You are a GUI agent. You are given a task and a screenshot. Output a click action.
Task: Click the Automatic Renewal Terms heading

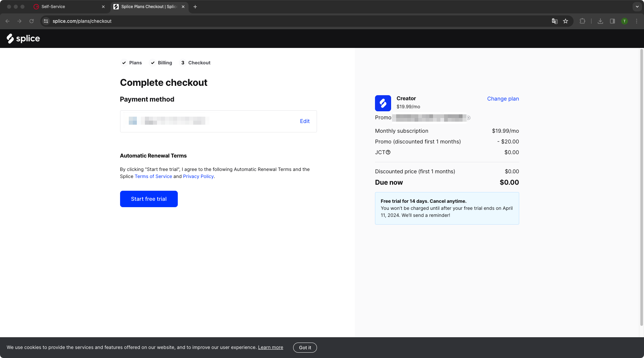(153, 156)
